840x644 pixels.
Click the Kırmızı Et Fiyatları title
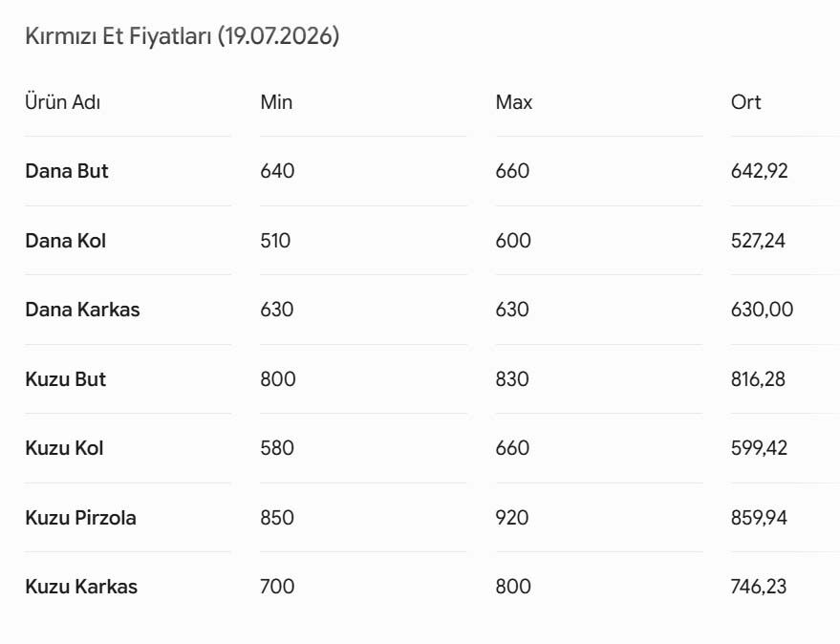point(183,36)
